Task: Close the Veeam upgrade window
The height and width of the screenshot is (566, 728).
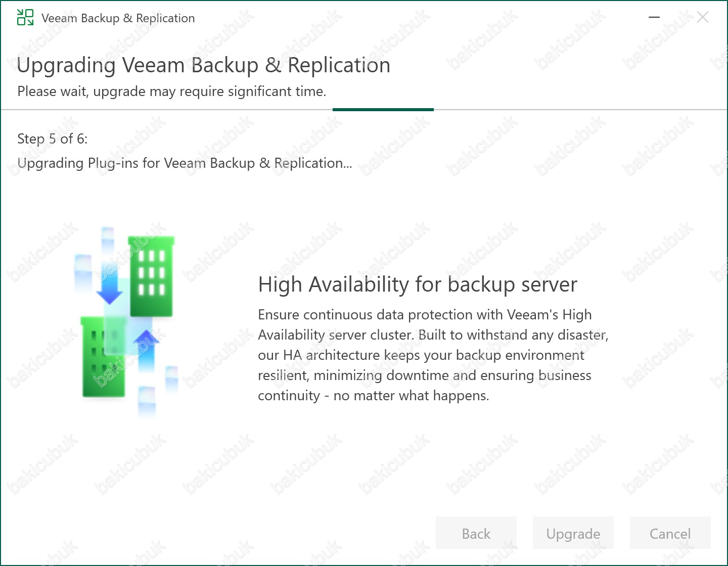Action: click(702, 18)
